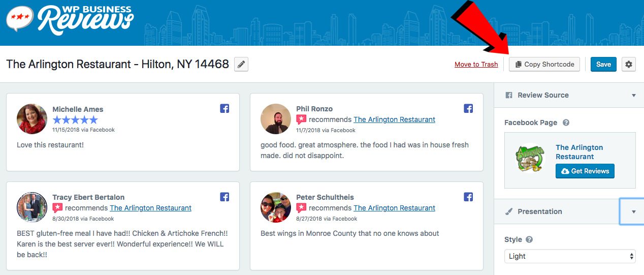Click the date 8/27/2018 via Facebook
This screenshot has width=644, height=275.
(x=327, y=219)
